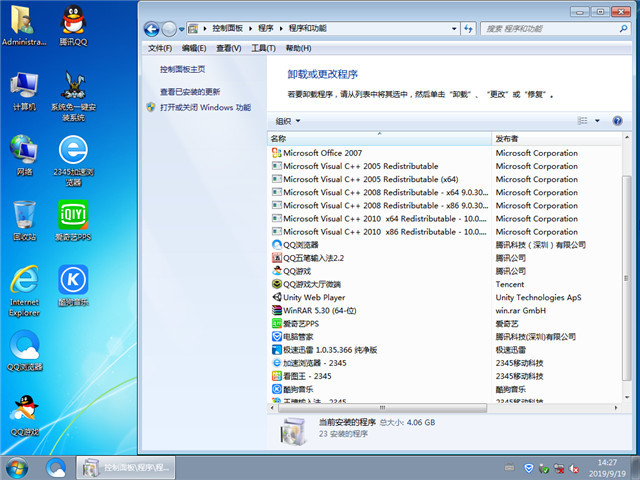Click the muted volume tray icon

tap(574, 468)
